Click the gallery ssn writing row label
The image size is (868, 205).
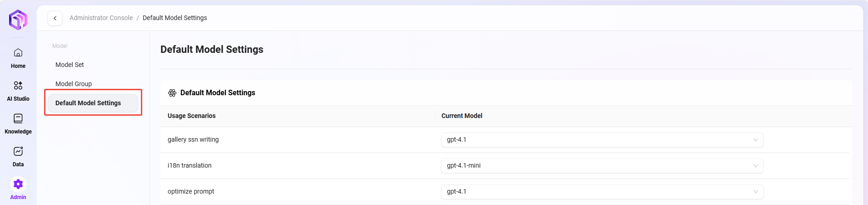[x=193, y=139]
